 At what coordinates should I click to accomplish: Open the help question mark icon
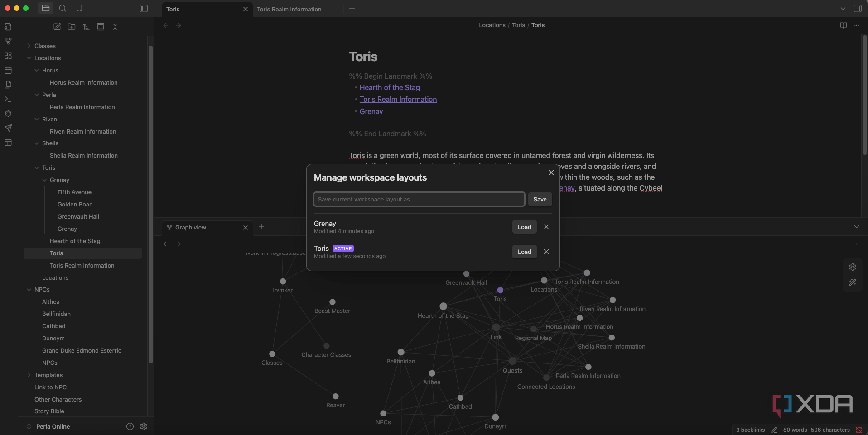click(x=130, y=426)
